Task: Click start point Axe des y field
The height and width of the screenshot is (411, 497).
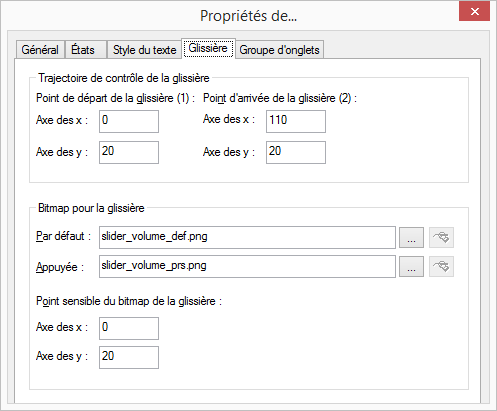Action: click(129, 152)
